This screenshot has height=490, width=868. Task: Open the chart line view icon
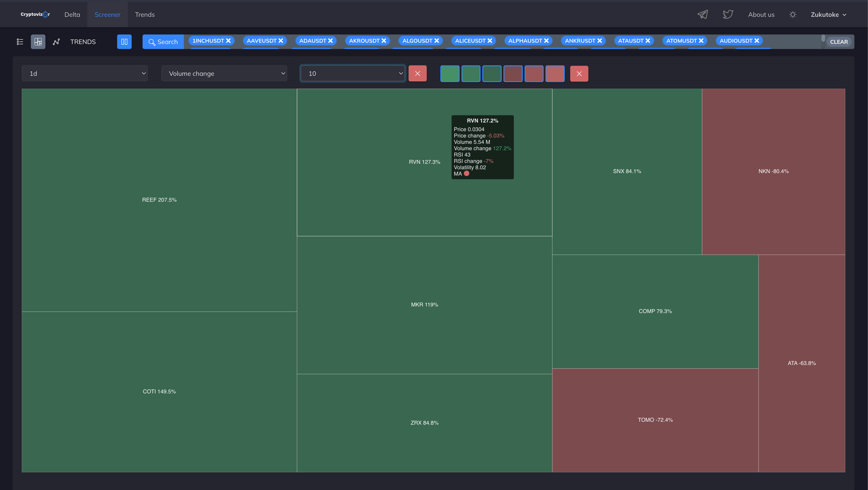(56, 42)
